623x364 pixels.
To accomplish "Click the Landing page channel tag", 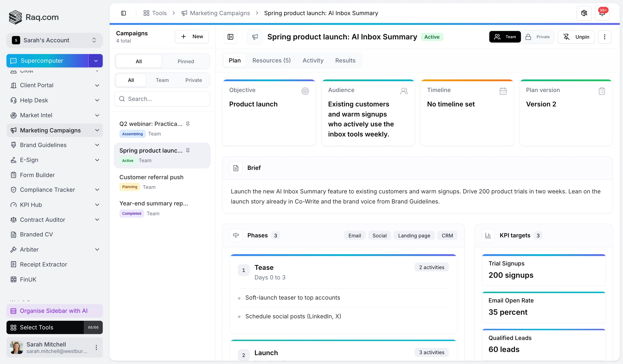I will pyautogui.click(x=414, y=235).
